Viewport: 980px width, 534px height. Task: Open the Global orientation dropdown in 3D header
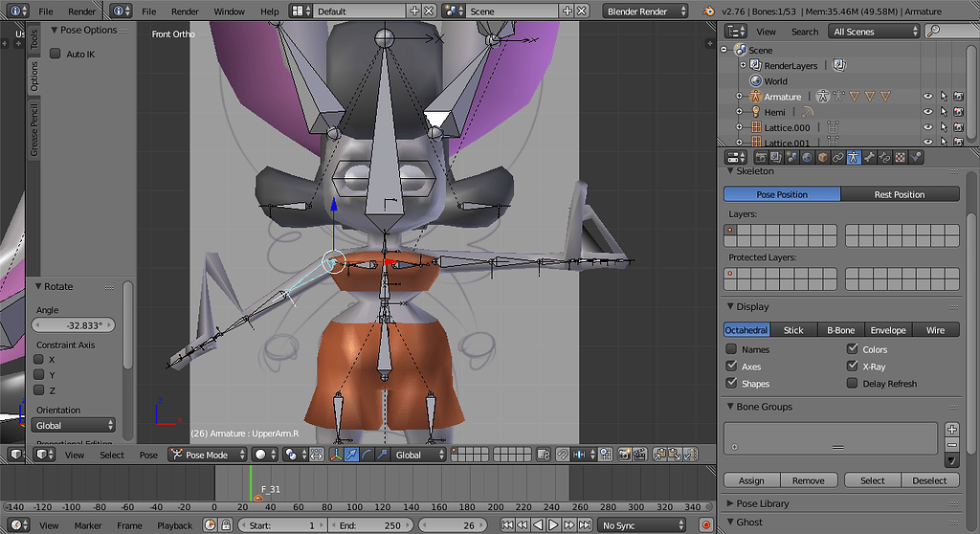pyautogui.click(x=419, y=455)
